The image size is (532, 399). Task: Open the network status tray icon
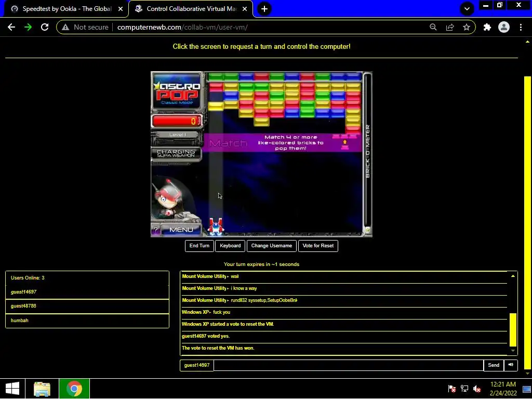click(x=464, y=389)
